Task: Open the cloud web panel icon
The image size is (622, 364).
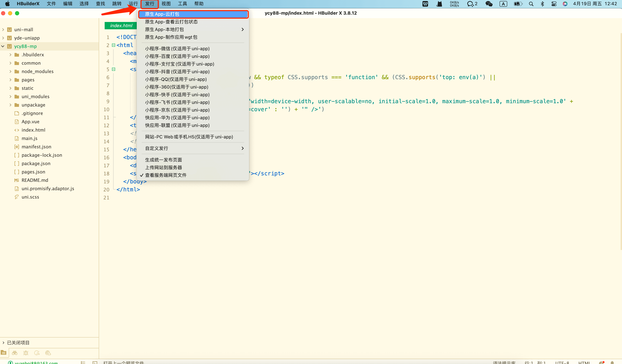Action: click(48, 353)
